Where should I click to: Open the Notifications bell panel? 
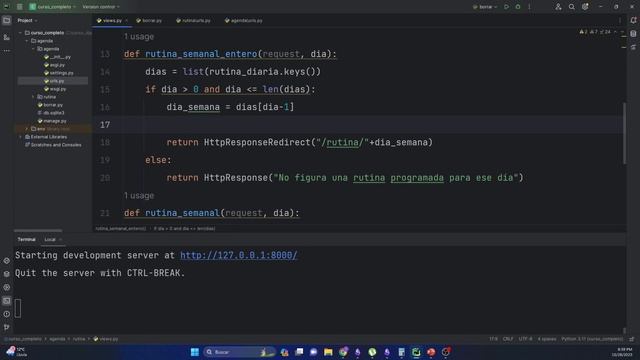(x=633, y=20)
